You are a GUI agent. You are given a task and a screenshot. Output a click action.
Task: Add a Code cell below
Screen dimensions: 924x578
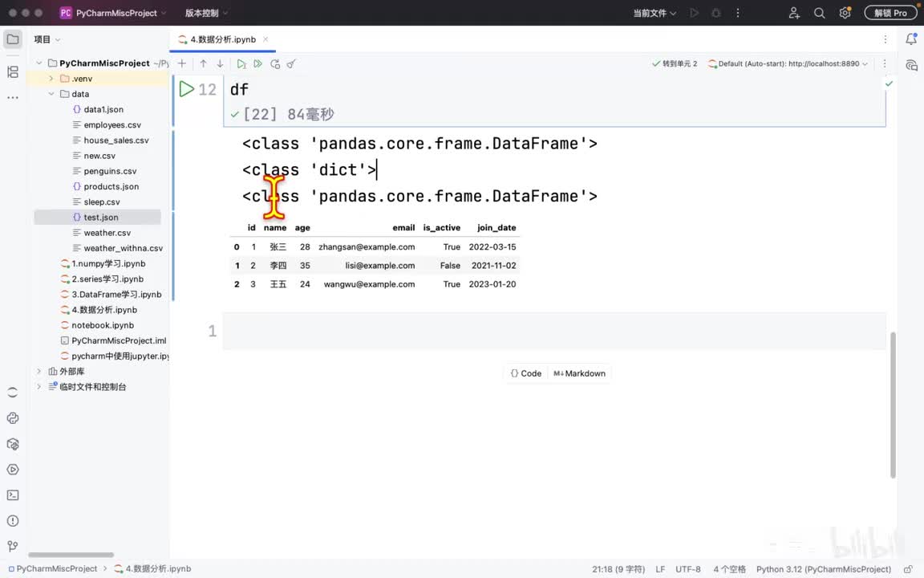pos(526,373)
